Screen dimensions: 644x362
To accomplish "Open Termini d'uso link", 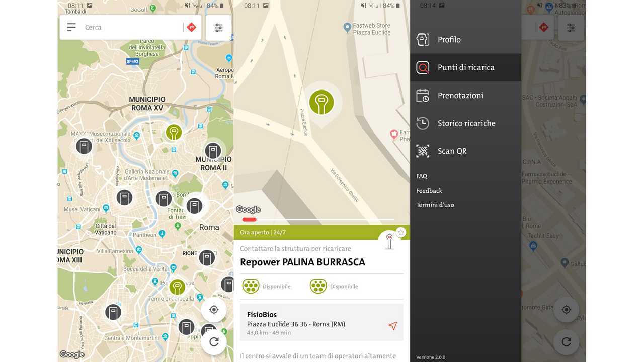I will click(x=435, y=205).
